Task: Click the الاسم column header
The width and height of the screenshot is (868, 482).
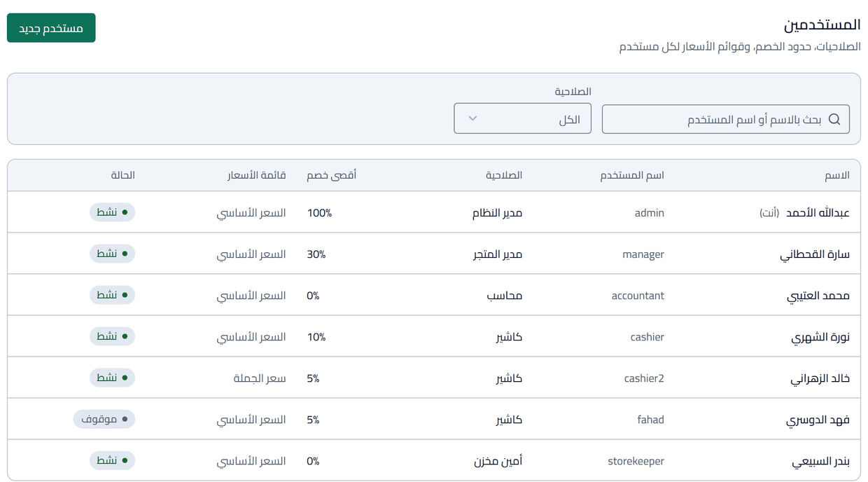Action: tap(837, 175)
